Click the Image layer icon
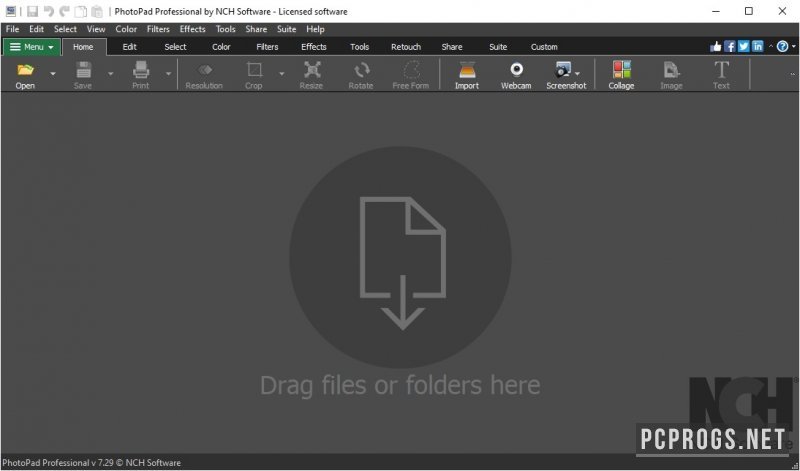Viewport: 800px width, 471px height. coord(671,69)
